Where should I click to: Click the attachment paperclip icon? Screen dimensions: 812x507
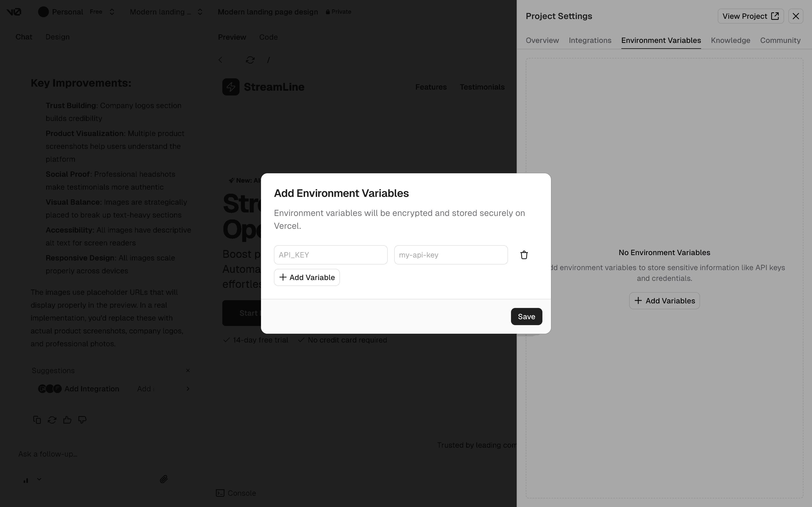164,479
